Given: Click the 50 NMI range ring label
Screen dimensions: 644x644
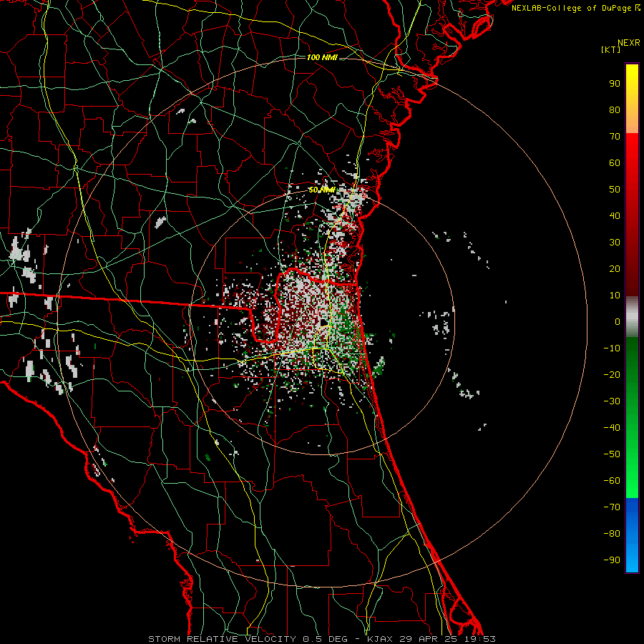Looking at the screenshot, I should (x=322, y=190).
